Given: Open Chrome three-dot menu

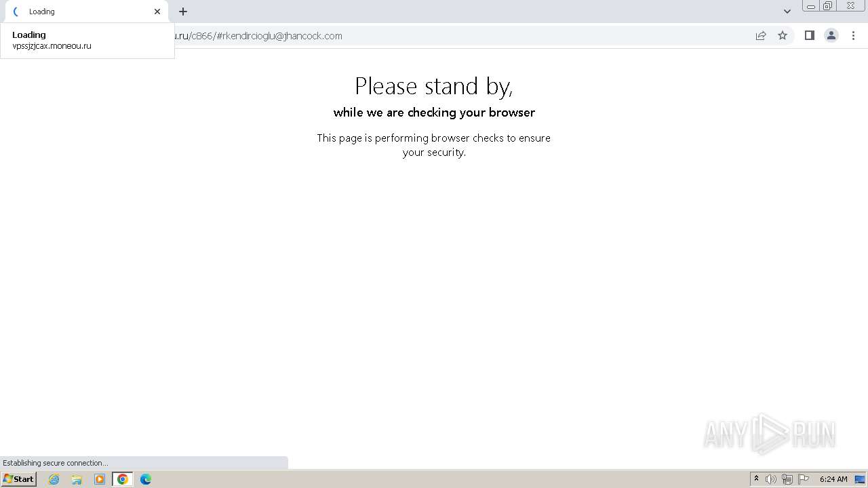Looking at the screenshot, I should click(853, 36).
